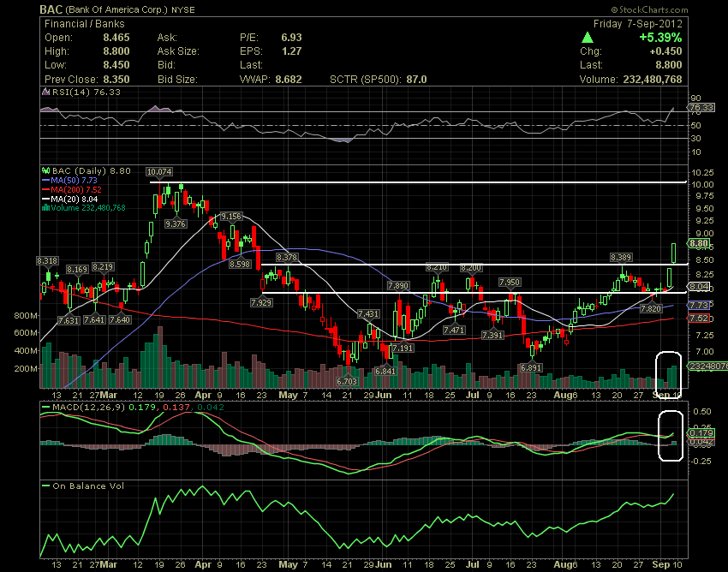Click the 6.703 low price label
This screenshot has width=728, height=572.
pos(347,382)
